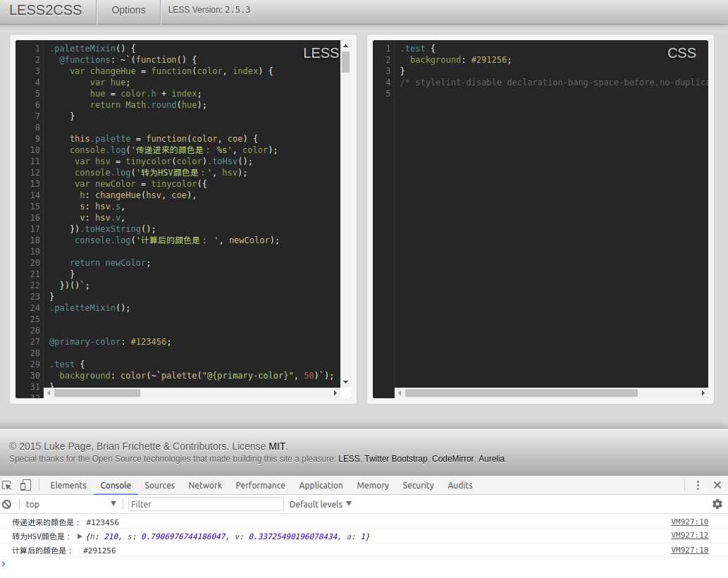Click the LESS editor scroll up arrow
This screenshot has height=578, width=728.
click(x=345, y=46)
